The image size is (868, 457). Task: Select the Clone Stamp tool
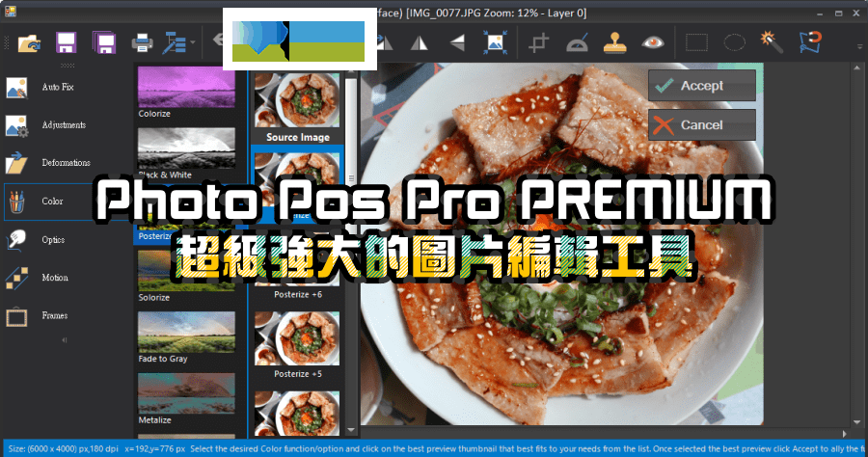(x=614, y=42)
